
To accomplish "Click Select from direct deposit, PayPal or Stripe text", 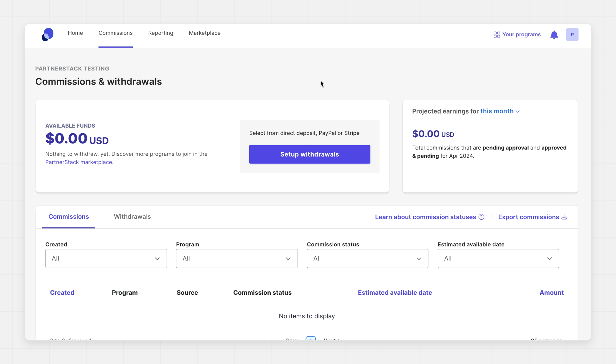I will tap(304, 133).
